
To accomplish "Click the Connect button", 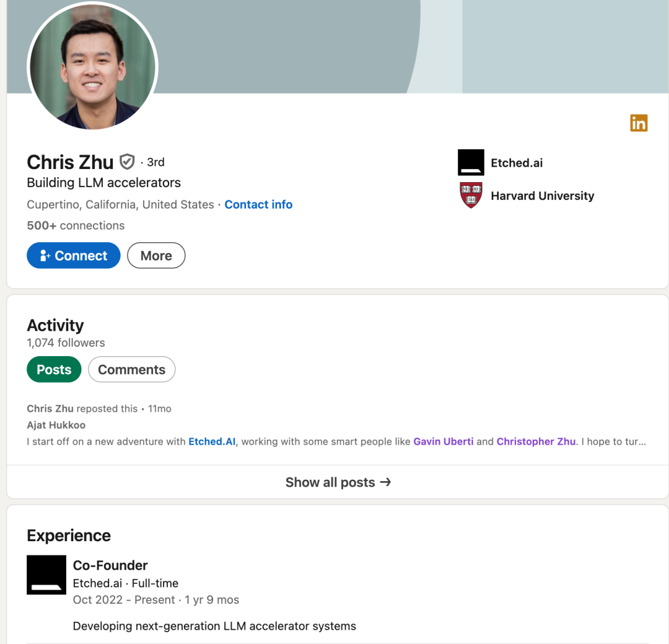I will pyautogui.click(x=73, y=256).
